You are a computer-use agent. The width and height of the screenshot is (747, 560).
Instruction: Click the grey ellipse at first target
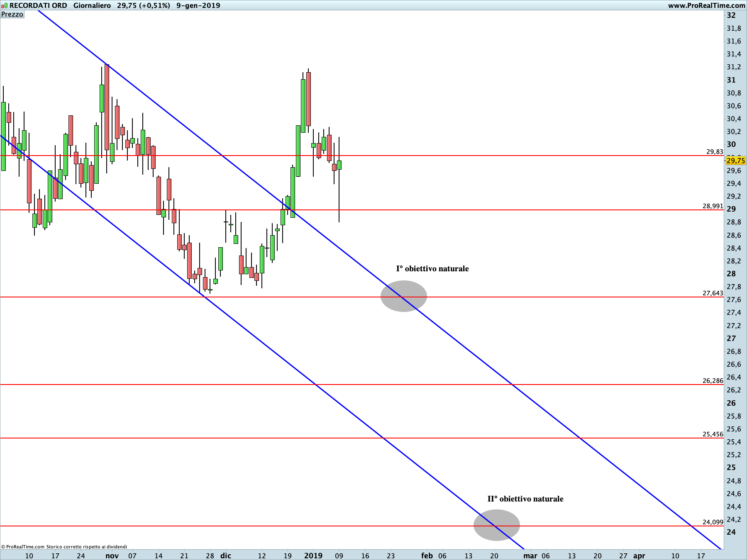[404, 296]
